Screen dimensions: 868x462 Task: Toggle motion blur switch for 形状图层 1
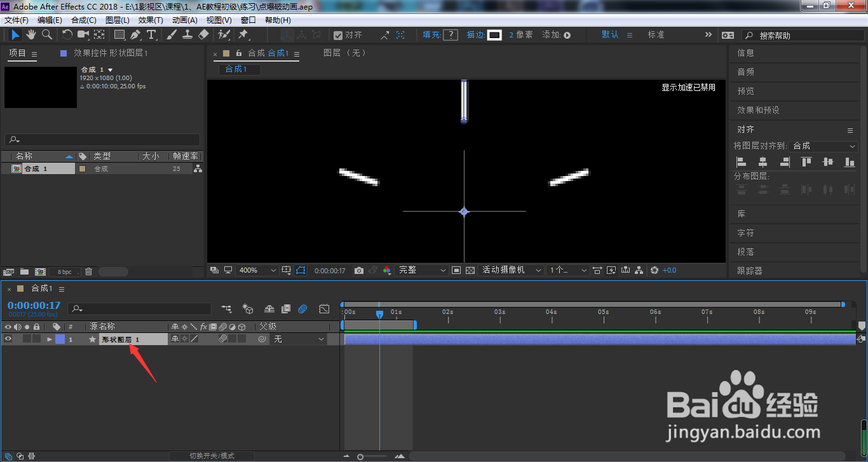pyautogui.click(x=223, y=339)
